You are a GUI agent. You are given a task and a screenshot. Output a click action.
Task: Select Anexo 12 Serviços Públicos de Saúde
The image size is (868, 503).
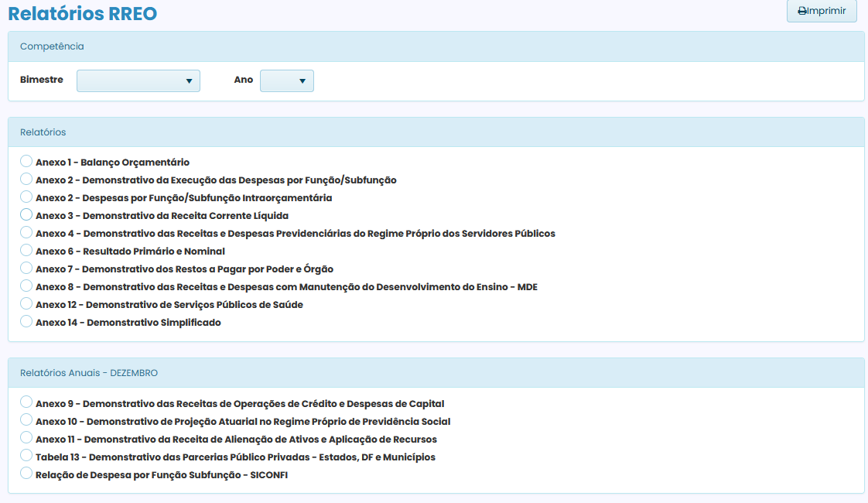click(26, 304)
